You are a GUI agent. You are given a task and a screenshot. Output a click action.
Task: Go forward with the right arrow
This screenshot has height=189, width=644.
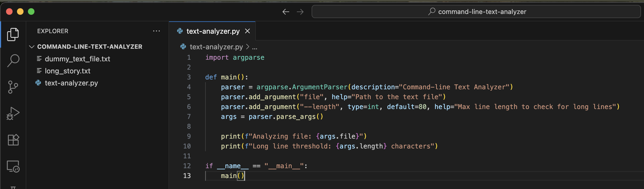pyautogui.click(x=300, y=12)
